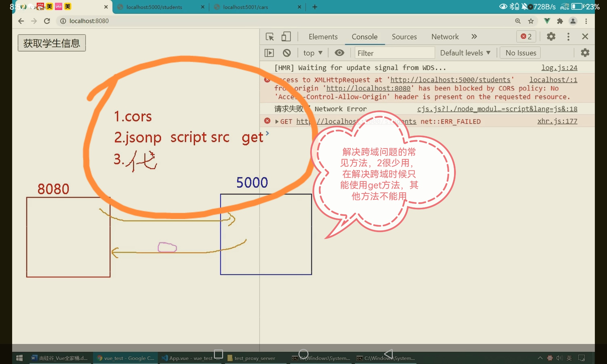Open the xhr.js:177 source link
Screen dimensions: 607x364
[x=557, y=121]
